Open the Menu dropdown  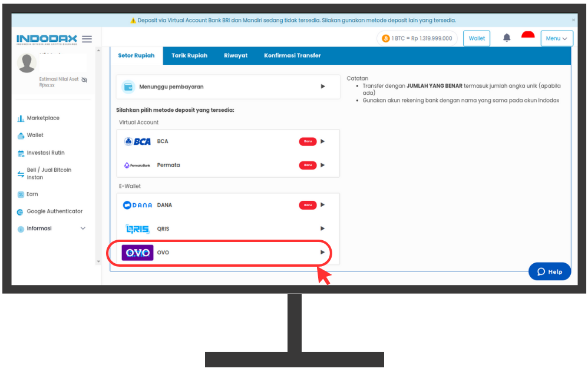coord(557,38)
